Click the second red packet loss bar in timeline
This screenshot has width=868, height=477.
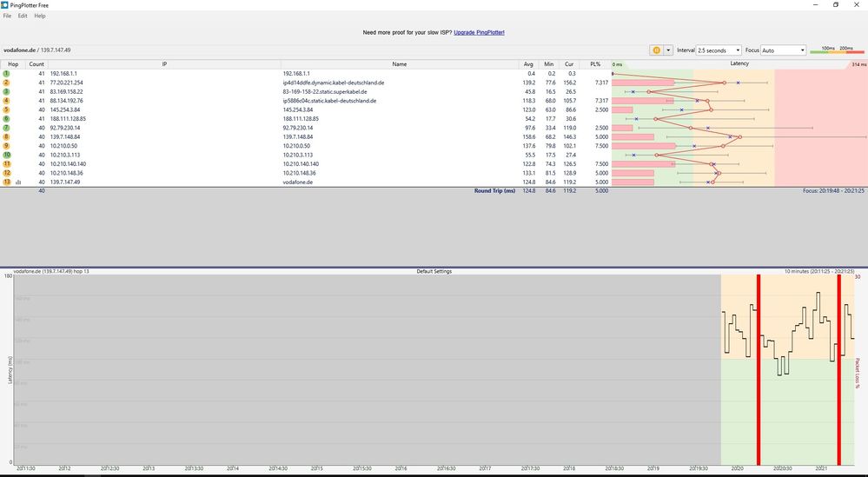(839, 369)
